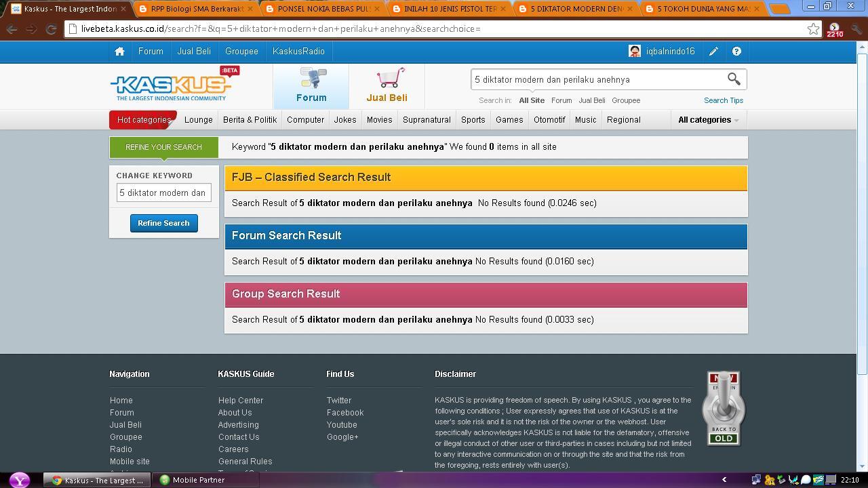Viewport: 868px width, 488px height.
Task: Click the browser back arrow
Action: (x=12, y=29)
